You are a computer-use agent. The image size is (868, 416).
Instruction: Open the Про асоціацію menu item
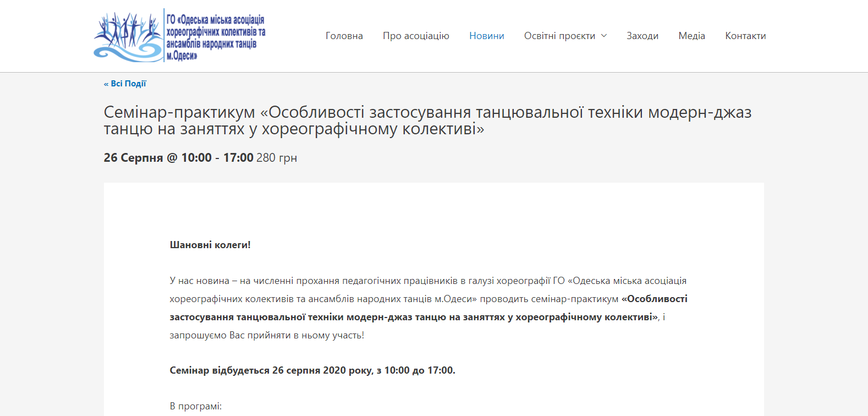point(416,36)
